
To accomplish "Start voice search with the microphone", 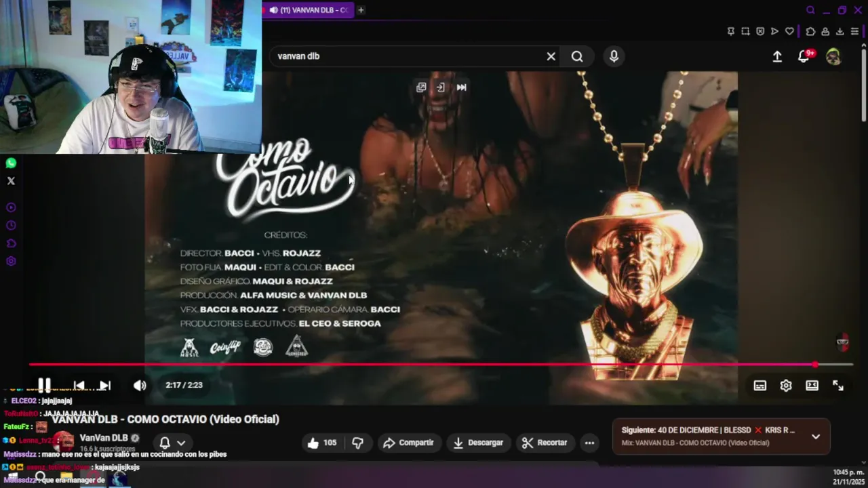I will click(614, 56).
